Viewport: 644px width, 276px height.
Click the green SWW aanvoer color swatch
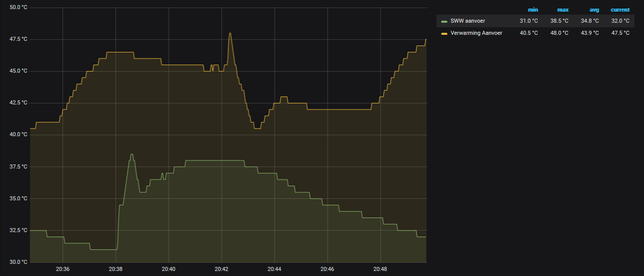[444, 21]
